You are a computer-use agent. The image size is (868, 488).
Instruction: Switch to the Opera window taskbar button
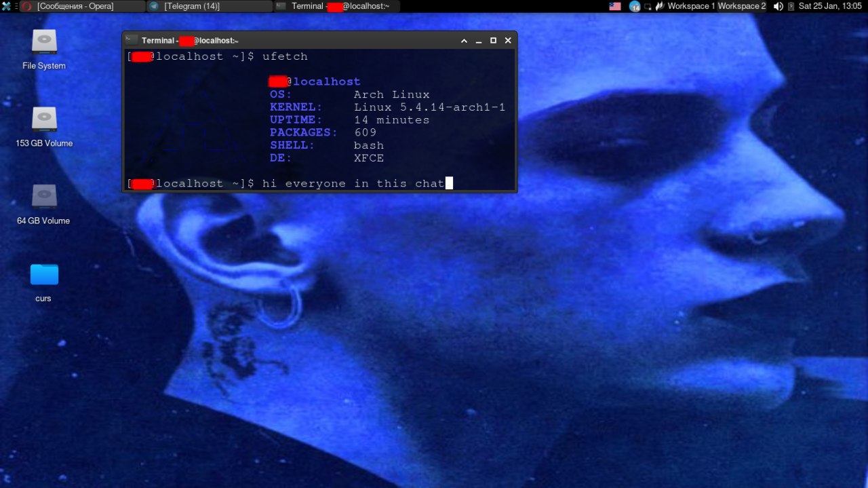point(82,6)
